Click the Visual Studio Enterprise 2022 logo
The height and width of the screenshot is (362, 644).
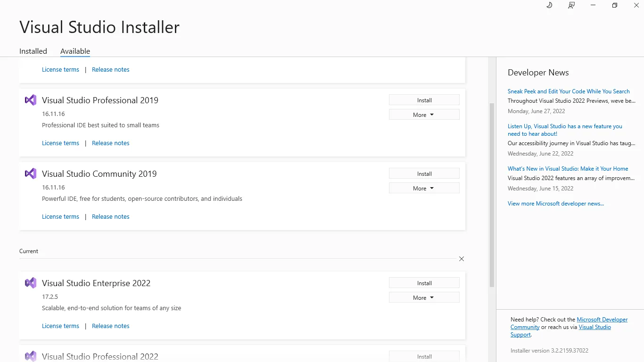pyautogui.click(x=31, y=283)
